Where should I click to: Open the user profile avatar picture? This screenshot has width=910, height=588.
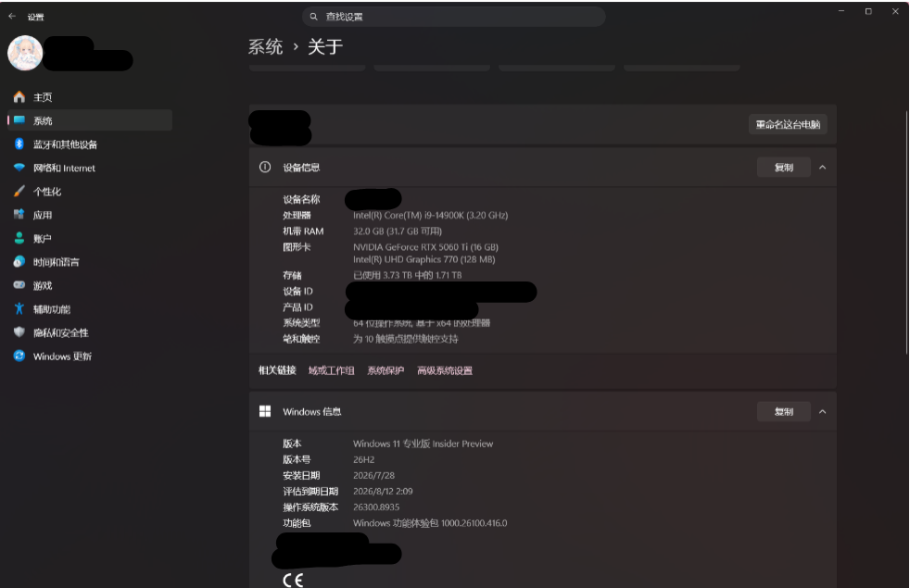coord(25,53)
